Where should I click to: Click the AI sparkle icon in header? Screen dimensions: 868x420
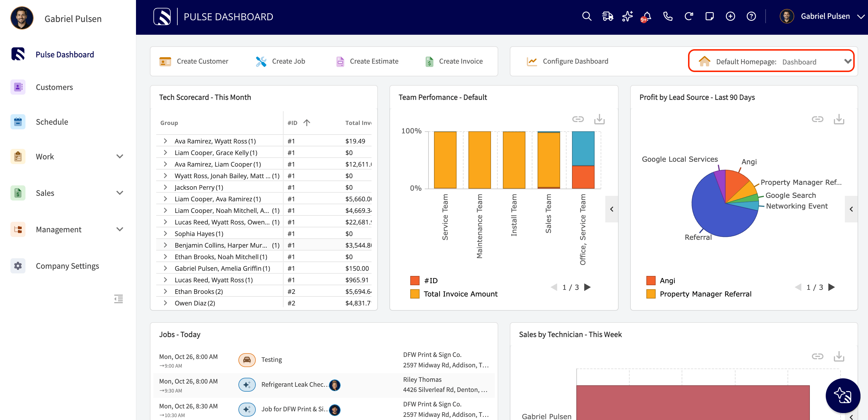click(627, 16)
